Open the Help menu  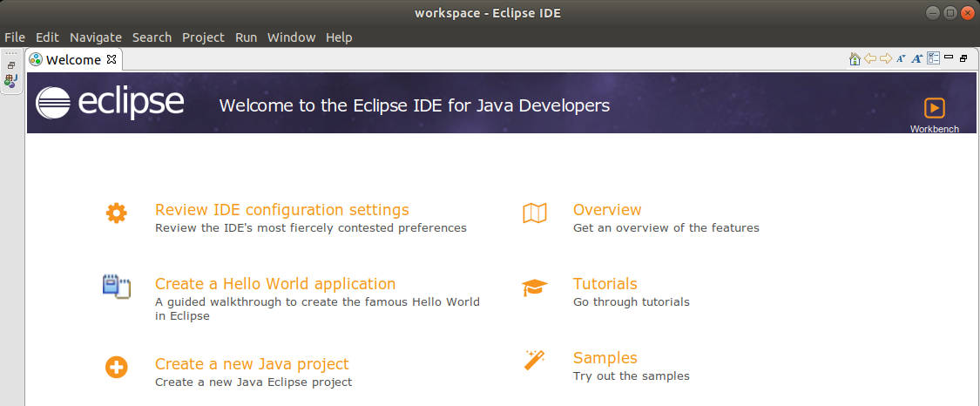[339, 37]
